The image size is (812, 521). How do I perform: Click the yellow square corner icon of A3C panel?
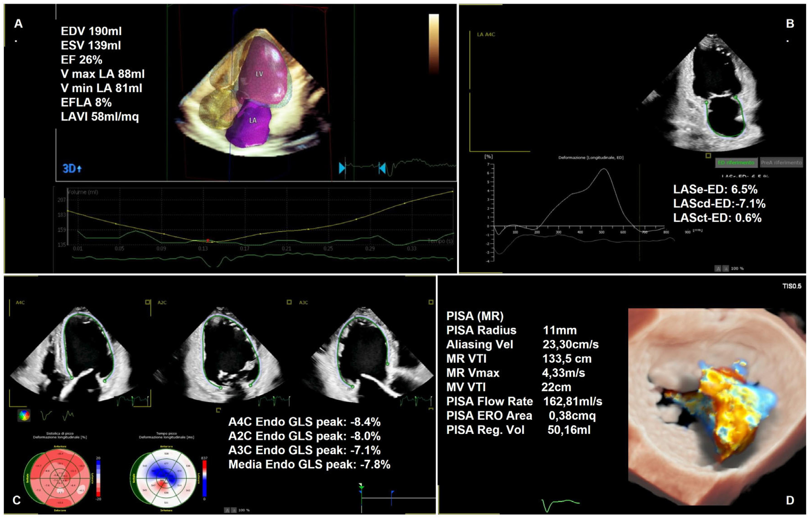pos(431,302)
